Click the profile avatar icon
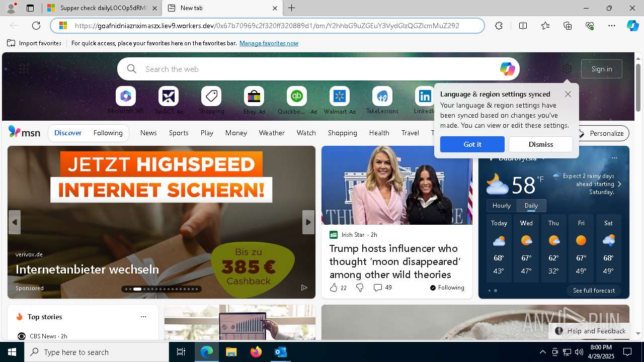This screenshot has height=362, width=644. 11,8
